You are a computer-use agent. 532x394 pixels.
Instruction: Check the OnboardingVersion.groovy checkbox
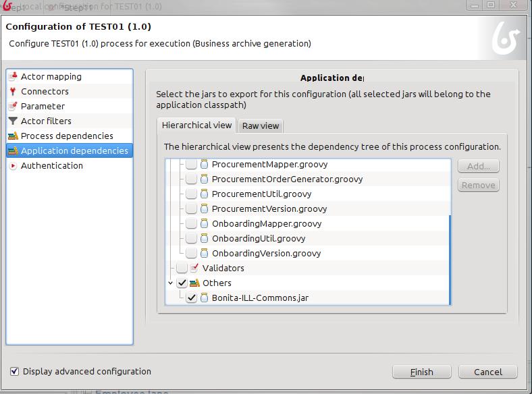pos(191,253)
